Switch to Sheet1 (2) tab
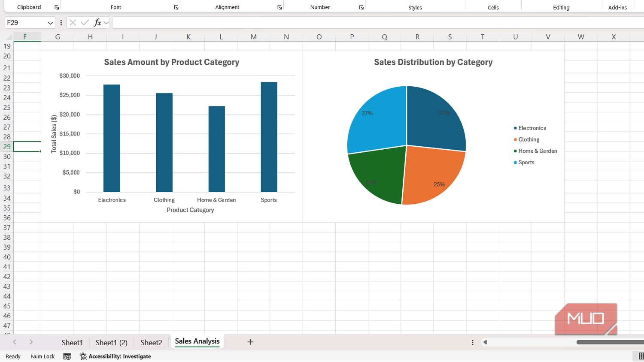The height and width of the screenshot is (362, 644). point(112,342)
